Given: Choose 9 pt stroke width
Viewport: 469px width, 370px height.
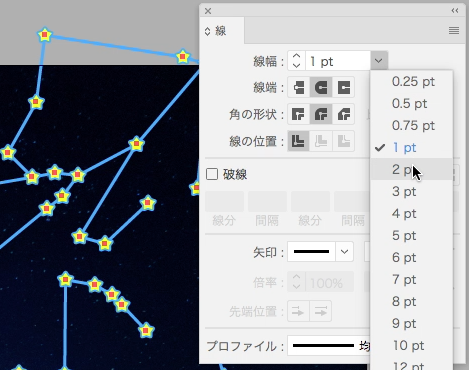Looking at the screenshot, I should pos(412,324).
